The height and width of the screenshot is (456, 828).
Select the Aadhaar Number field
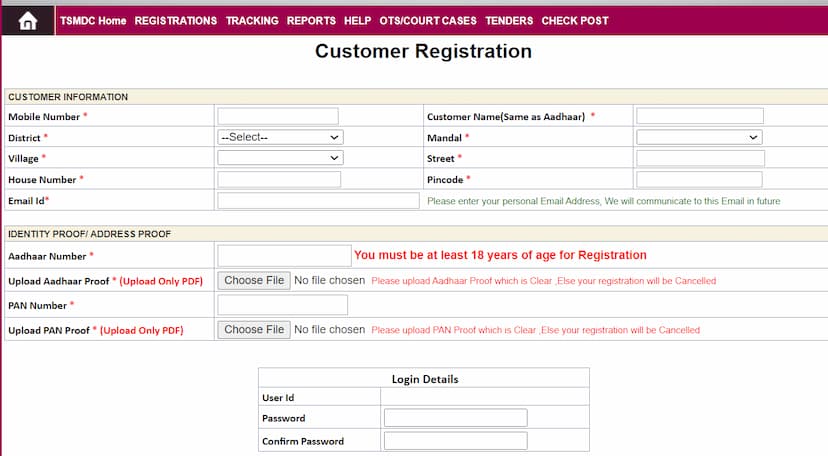tap(284, 255)
